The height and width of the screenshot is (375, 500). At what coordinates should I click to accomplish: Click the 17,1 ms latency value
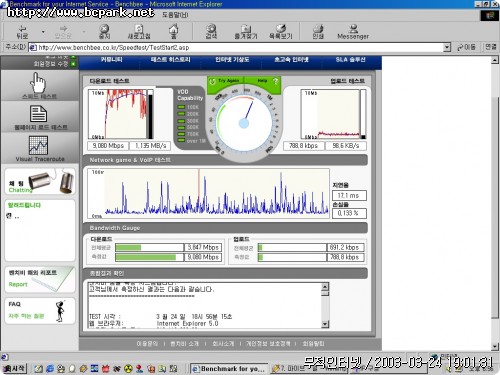pos(349,195)
